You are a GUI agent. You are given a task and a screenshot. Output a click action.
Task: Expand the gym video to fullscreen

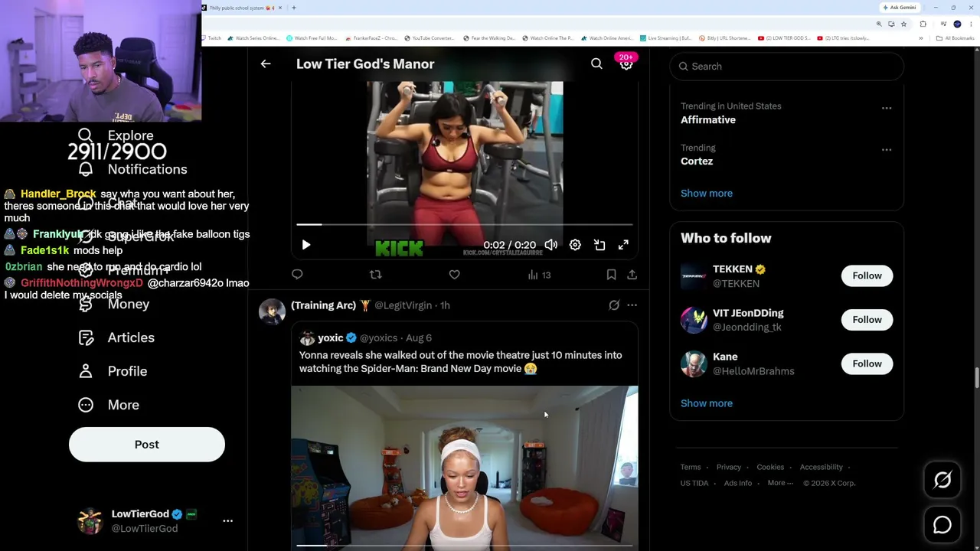[623, 245]
